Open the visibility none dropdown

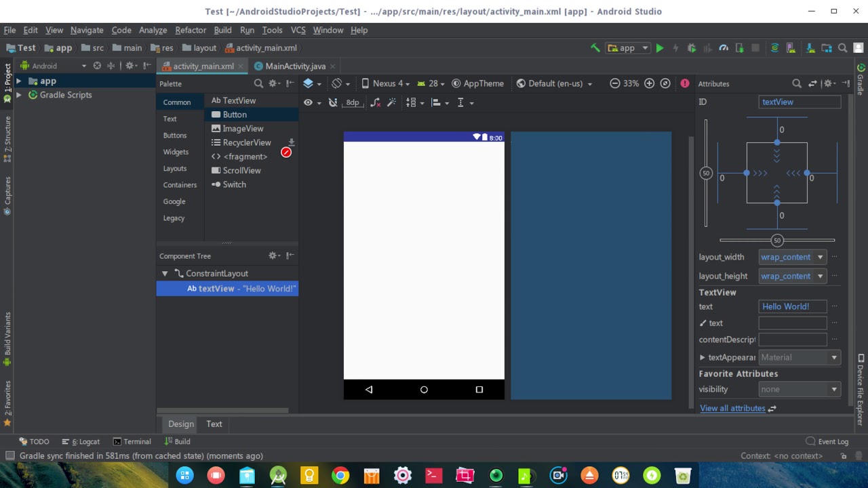[x=800, y=389]
